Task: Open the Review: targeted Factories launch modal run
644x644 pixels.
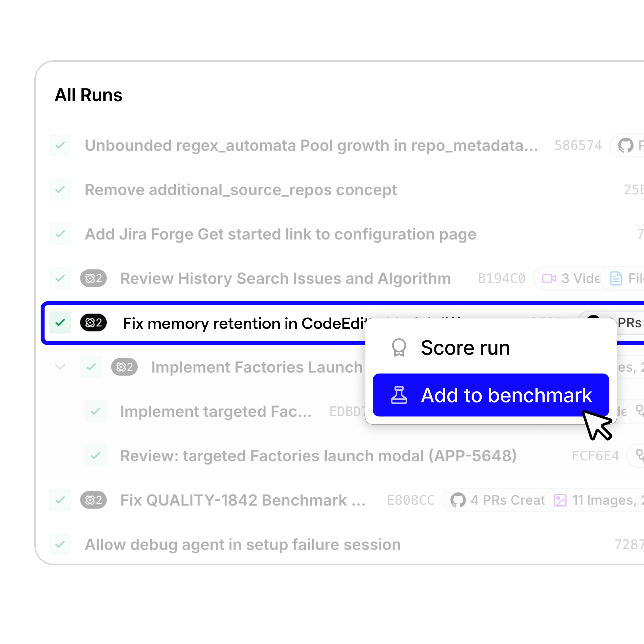Action: 318,456
